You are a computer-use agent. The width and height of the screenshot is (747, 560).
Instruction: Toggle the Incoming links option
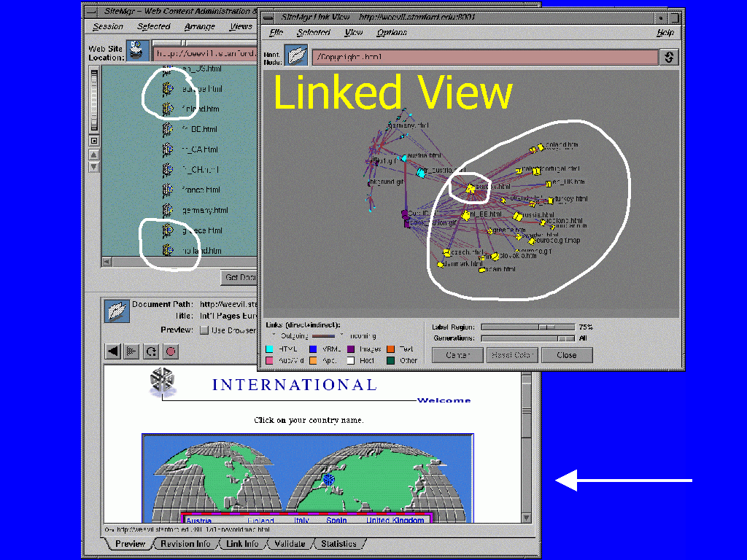point(341,335)
